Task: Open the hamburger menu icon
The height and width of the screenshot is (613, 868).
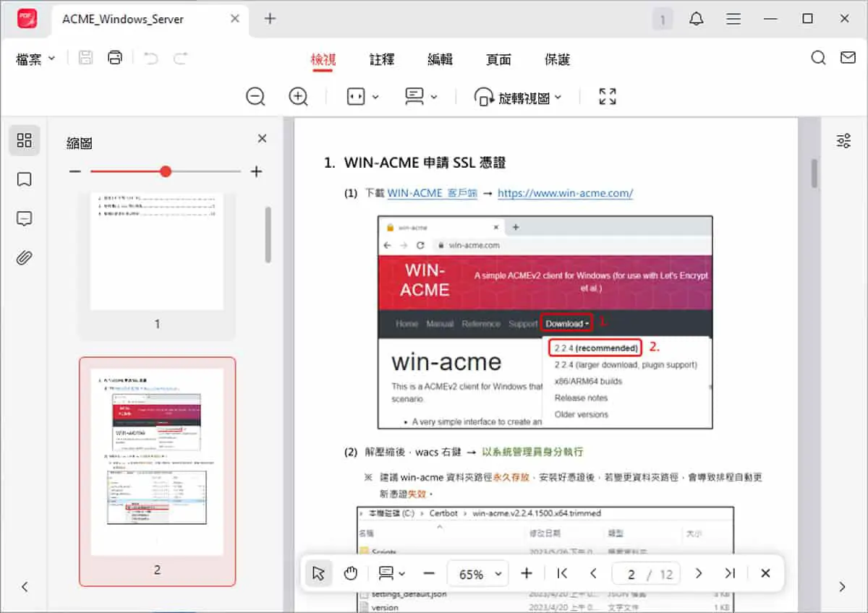Action: (x=733, y=19)
